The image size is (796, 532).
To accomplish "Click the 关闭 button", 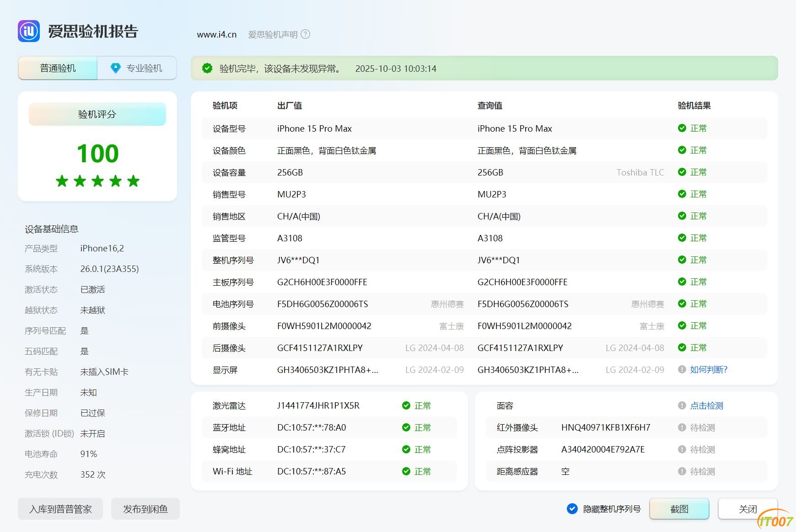I will coord(748,509).
